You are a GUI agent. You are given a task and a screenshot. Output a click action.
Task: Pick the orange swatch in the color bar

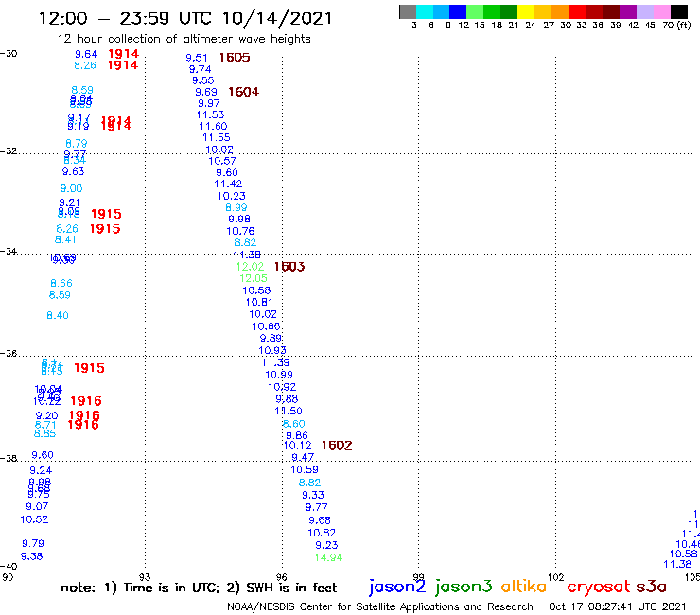(x=560, y=11)
